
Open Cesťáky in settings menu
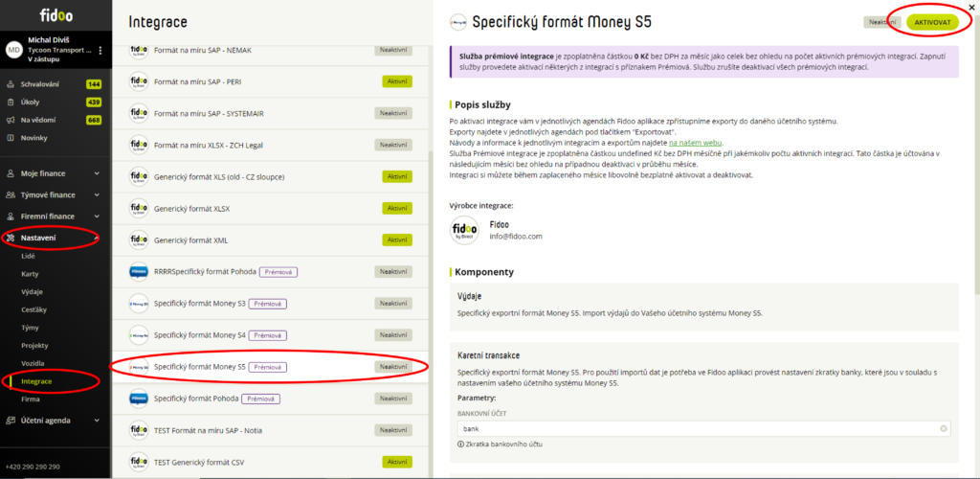point(33,309)
